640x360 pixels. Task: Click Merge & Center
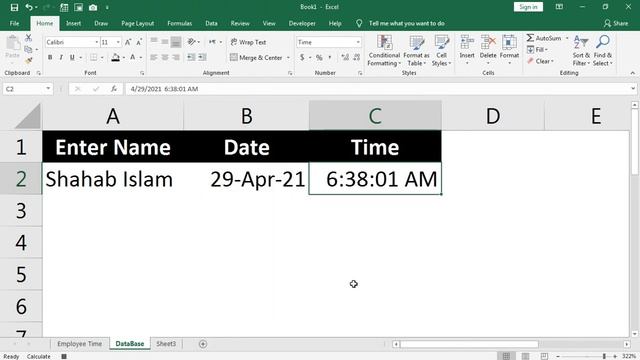[x=256, y=58]
